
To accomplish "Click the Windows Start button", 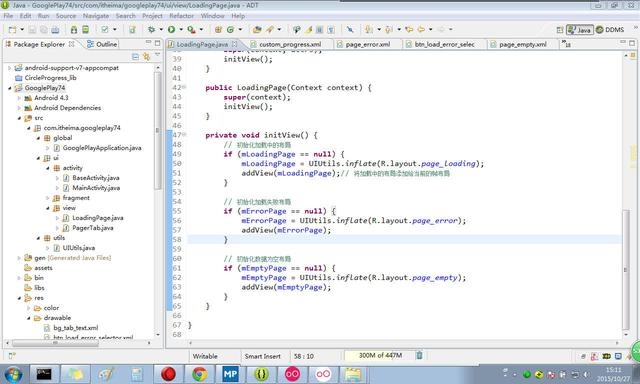I will point(13,374).
